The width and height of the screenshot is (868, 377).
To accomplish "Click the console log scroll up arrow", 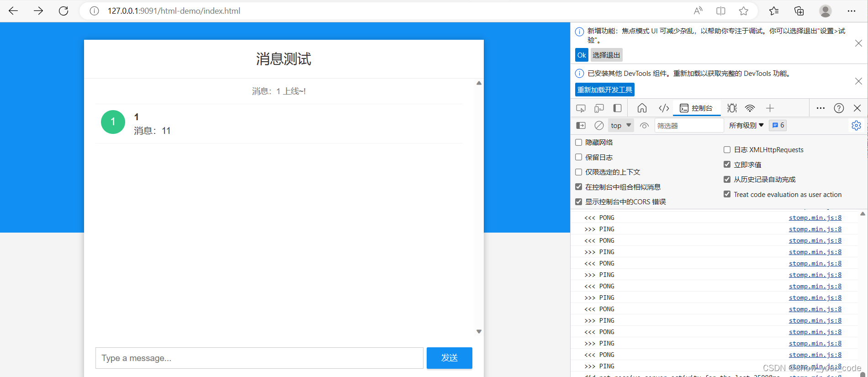I will pos(863,214).
